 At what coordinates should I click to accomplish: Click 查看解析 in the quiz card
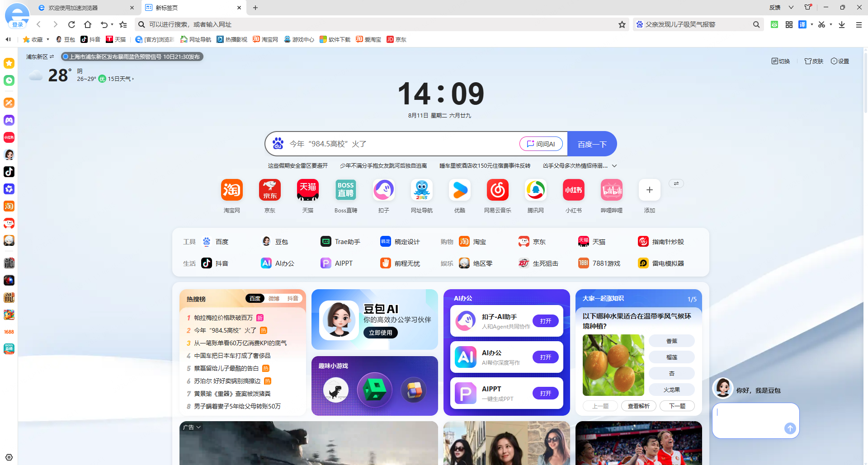[x=639, y=406]
